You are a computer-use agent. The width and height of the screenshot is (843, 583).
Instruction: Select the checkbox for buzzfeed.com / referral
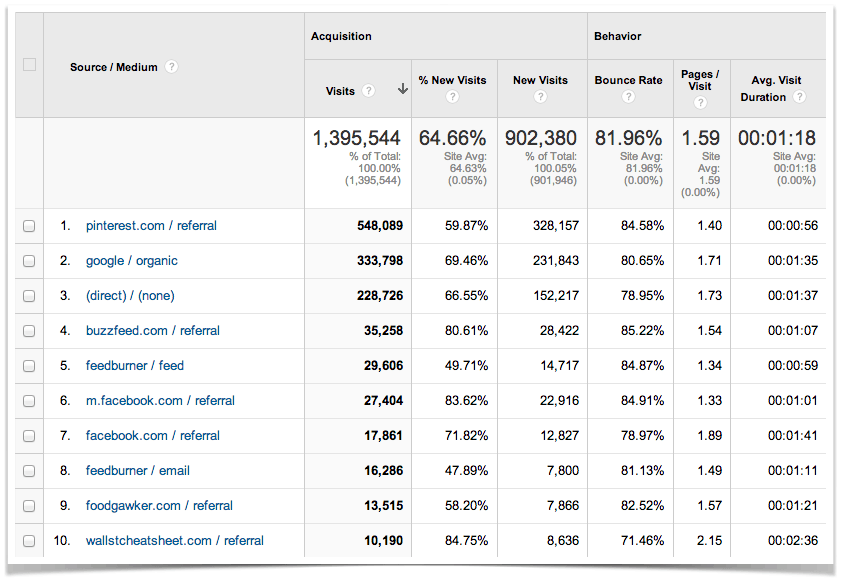tap(29, 331)
